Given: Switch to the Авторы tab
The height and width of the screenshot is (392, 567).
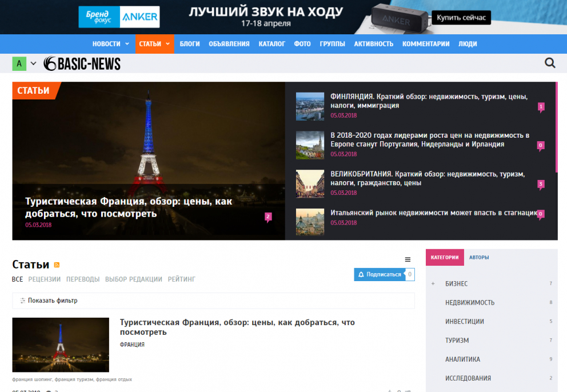Looking at the screenshot, I should (479, 258).
